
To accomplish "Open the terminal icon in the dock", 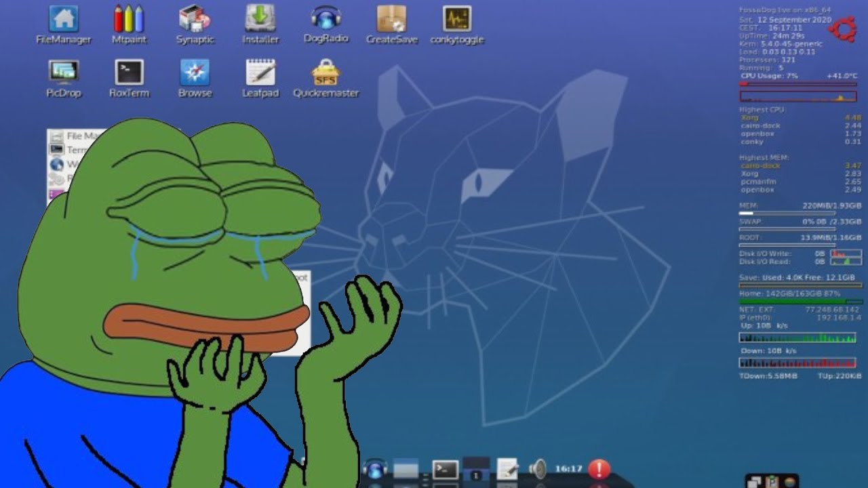I will tap(446, 469).
